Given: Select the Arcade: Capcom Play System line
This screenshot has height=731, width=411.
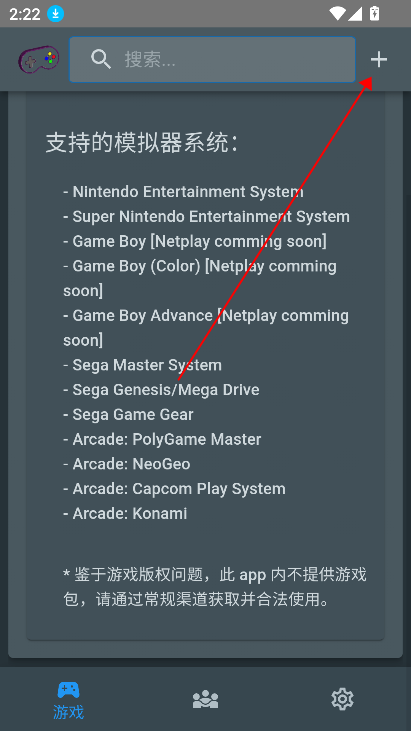Looking at the screenshot, I should point(174,489).
